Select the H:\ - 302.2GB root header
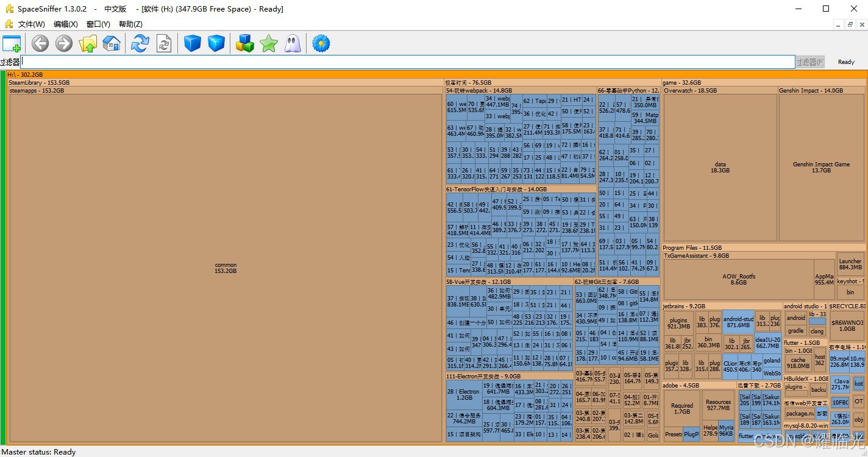868x457 pixels. coord(436,74)
